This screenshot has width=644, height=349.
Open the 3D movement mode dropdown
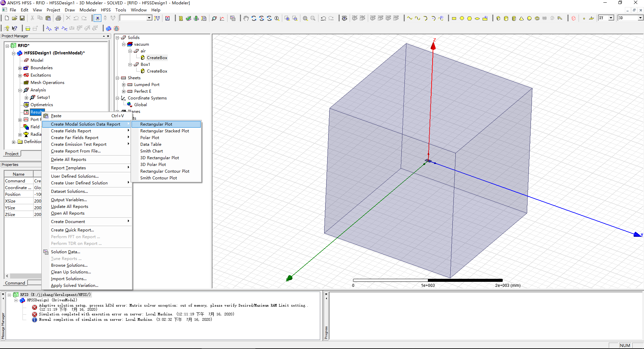640,18
